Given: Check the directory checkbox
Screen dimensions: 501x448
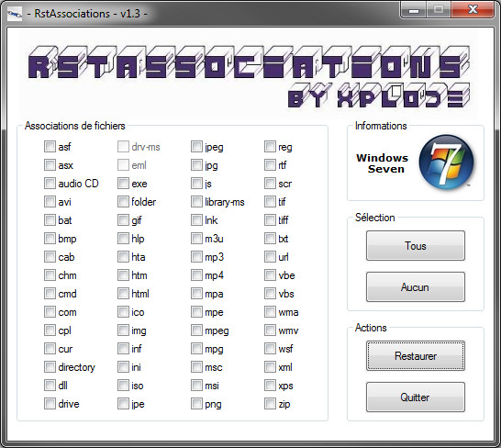Looking at the screenshot, I should tap(50, 367).
